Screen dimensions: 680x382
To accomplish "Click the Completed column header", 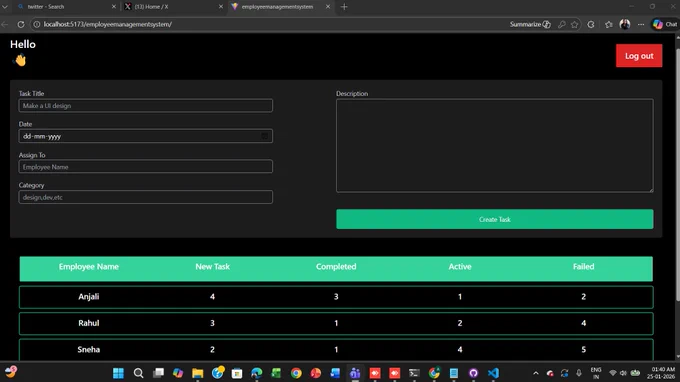I will pyautogui.click(x=336, y=267).
